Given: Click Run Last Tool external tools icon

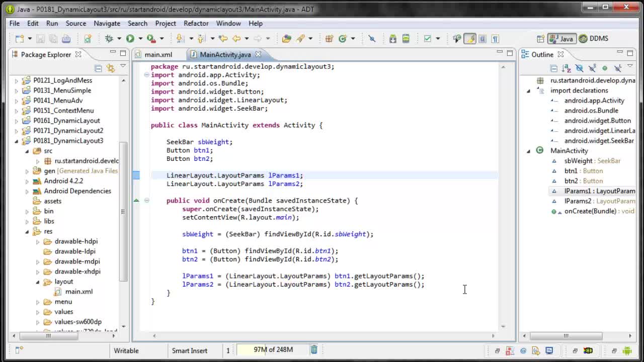Looking at the screenshot, I should tap(151, 39).
